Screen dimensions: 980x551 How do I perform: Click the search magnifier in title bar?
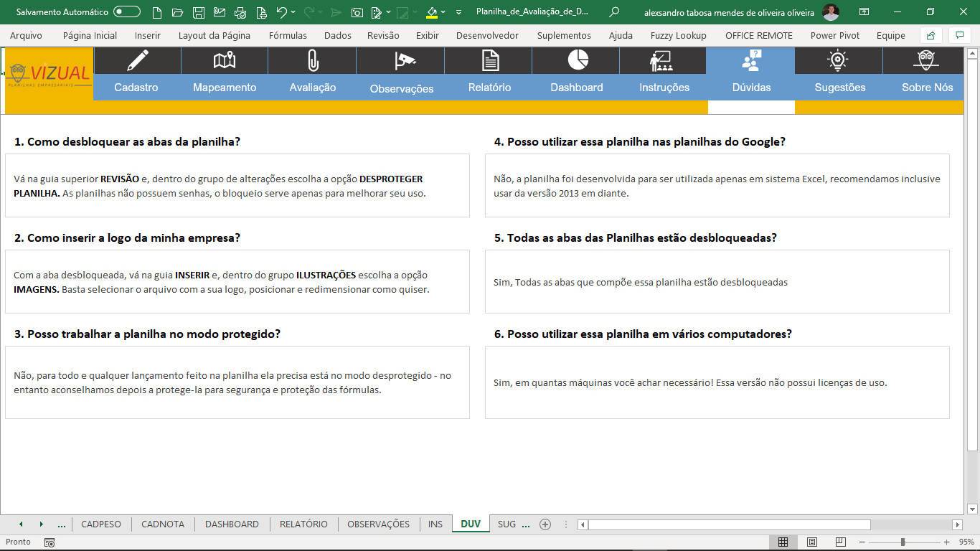point(613,12)
